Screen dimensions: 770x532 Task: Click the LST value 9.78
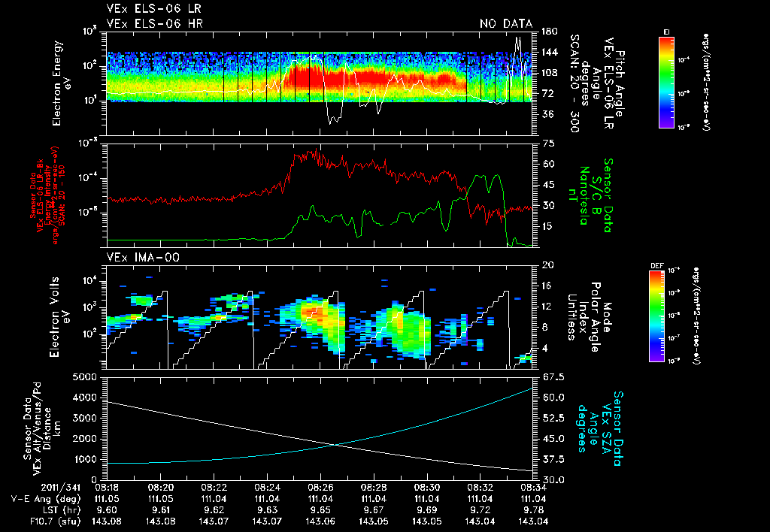coord(533,510)
